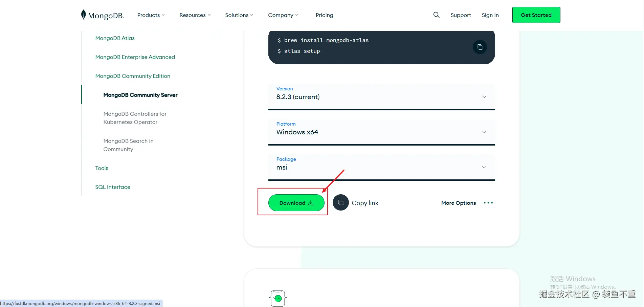The height and width of the screenshot is (307, 644).
Task: Open the Support link
Action: tap(461, 15)
